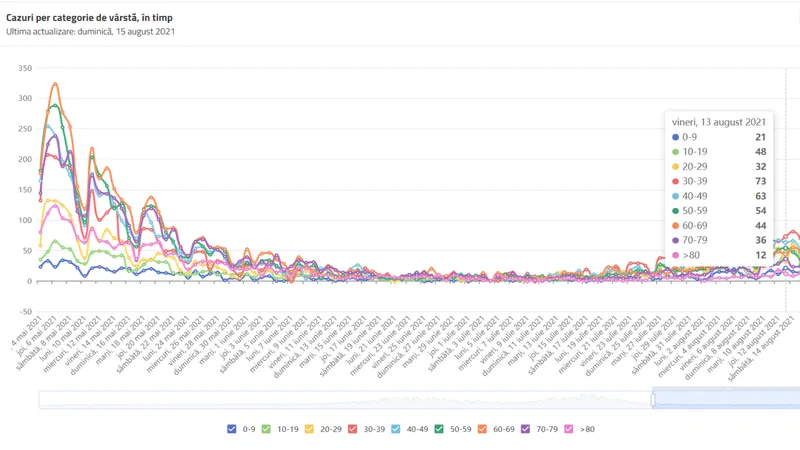Toggle the >80 legend checkbox

click(x=568, y=429)
